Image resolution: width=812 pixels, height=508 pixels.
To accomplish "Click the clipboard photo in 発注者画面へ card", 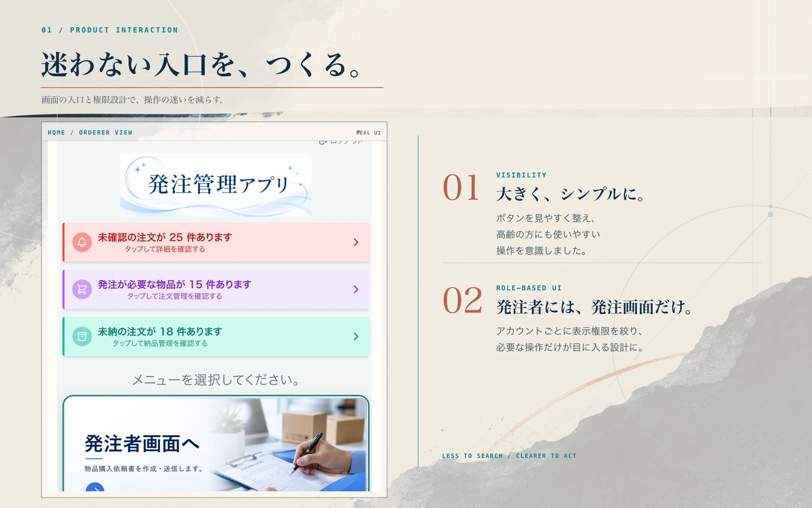I will pyautogui.click(x=289, y=445).
